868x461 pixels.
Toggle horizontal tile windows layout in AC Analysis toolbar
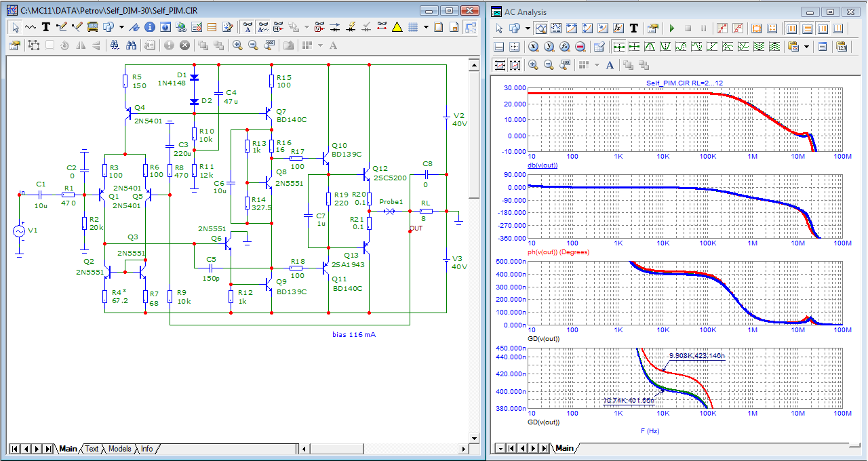point(807,28)
